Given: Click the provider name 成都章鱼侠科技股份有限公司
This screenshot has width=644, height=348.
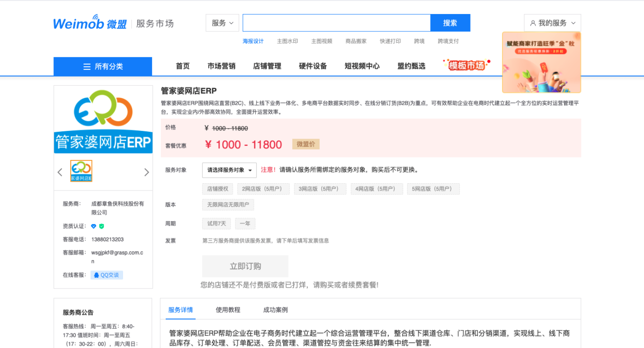Looking at the screenshot, I should pyautogui.click(x=118, y=208).
